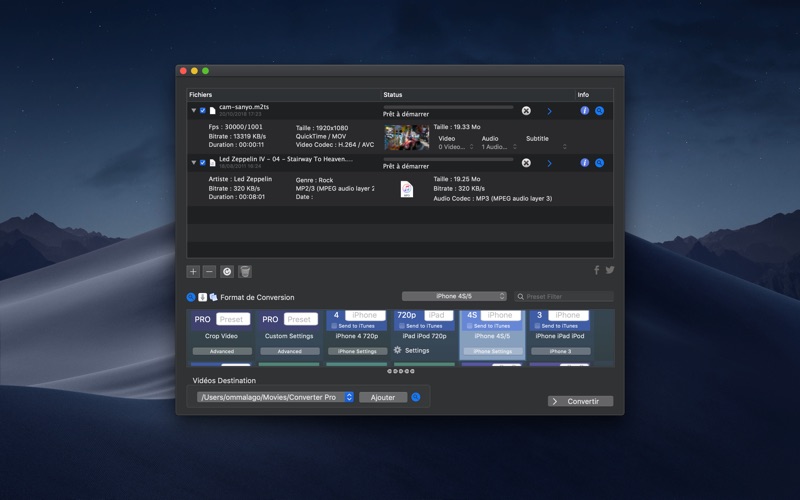The width and height of the screenshot is (800, 500).
Task: Enable Send to iTunes on iPhone 4 720p
Action: (334, 326)
